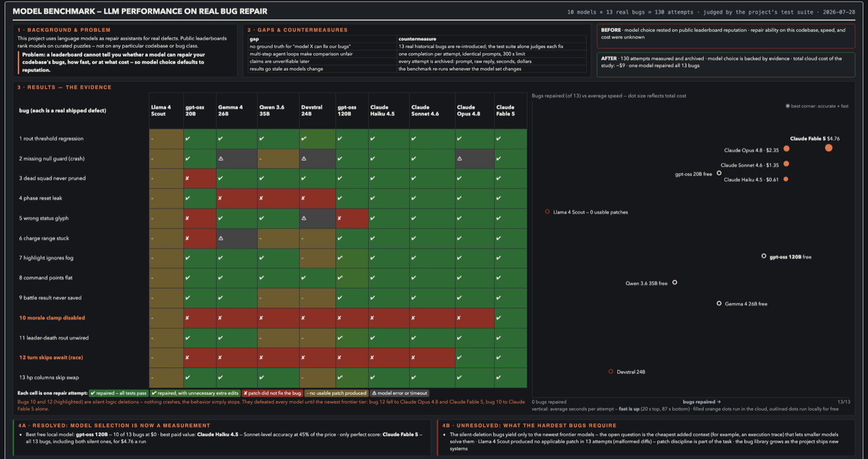Viewport: 868px width, 459px height.
Task: Click red X in gpt-oss 120B wrong status glyph cell
Action: click(340, 219)
